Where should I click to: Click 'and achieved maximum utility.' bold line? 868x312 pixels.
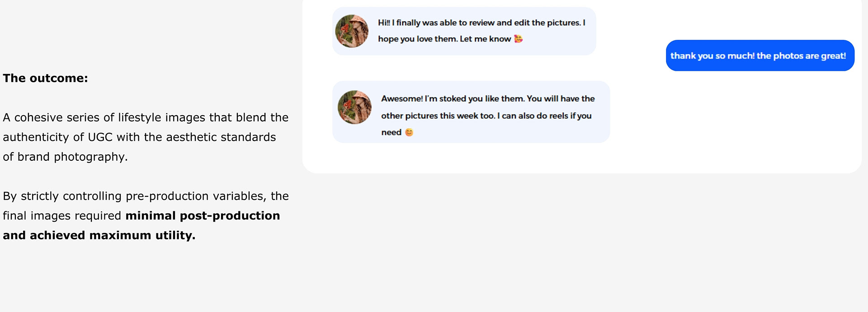(x=99, y=235)
